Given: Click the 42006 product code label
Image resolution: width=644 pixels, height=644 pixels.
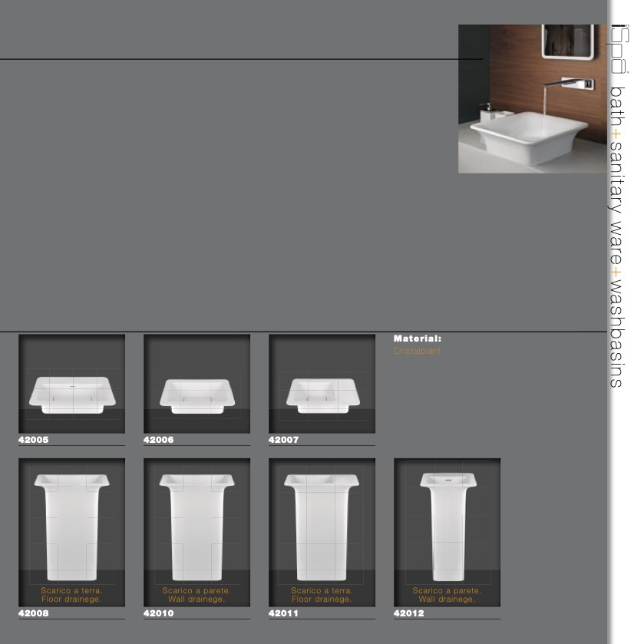Looking at the screenshot, I should tap(158, 441).
